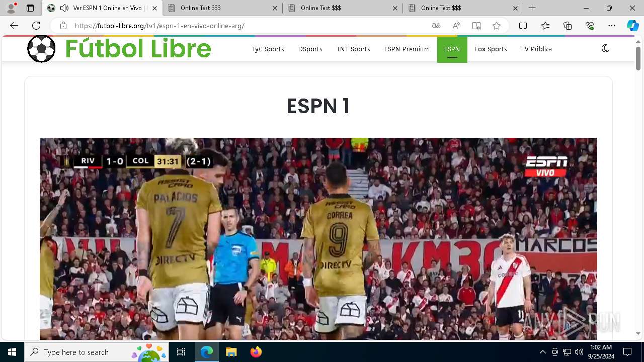Start Read aloud from address bar
The height and width of the screenshot is (362, 644).
point(456,26)
